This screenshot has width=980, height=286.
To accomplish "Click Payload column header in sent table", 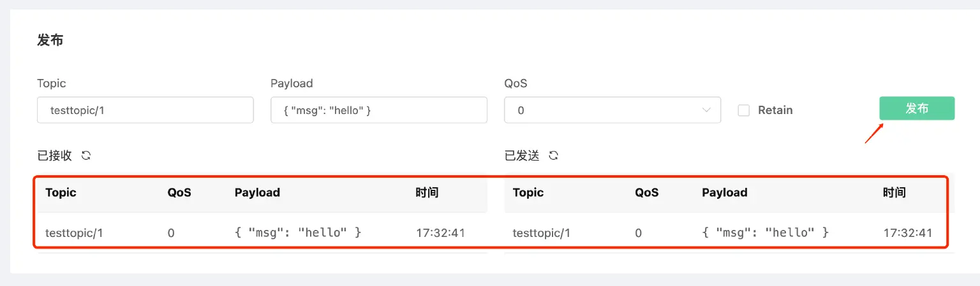I will (x=725, y=192).
